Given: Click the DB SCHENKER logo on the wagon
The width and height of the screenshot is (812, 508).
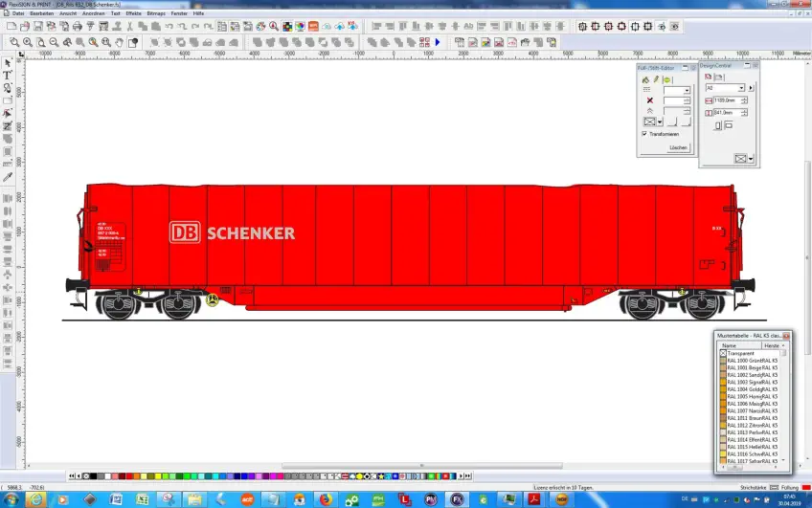Looking at the screenshot, I should (232, 232).
